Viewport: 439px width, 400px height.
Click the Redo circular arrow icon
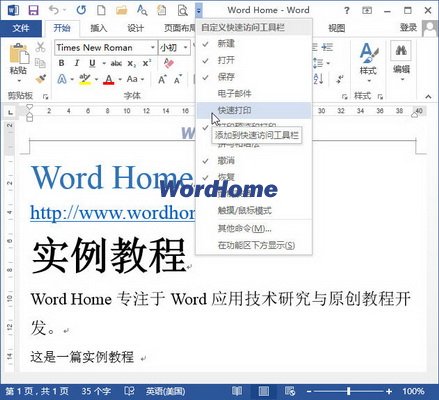tap(81, 10)
